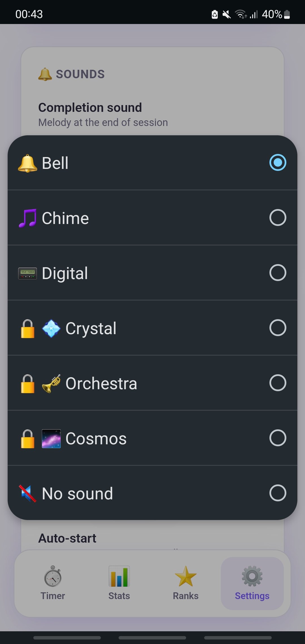Choose the Digital radio button

[x=278, y=273]
